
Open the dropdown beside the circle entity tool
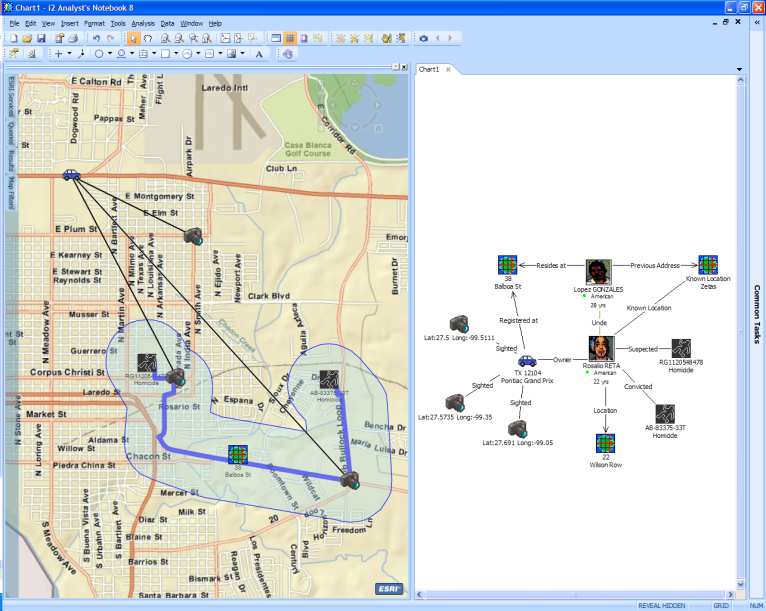pos(110,54)
